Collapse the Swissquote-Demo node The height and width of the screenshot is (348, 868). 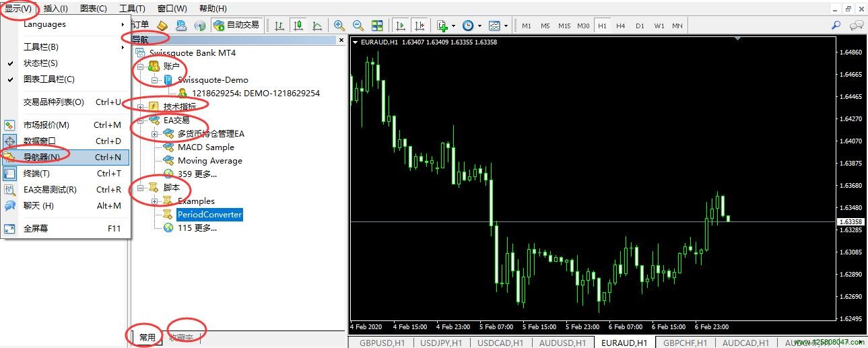[155, 79]
